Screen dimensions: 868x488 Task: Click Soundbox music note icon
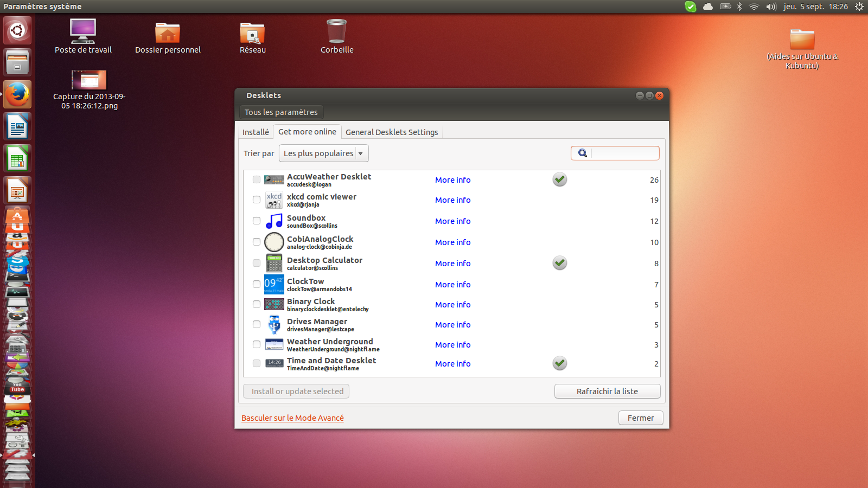click(274, 221)
